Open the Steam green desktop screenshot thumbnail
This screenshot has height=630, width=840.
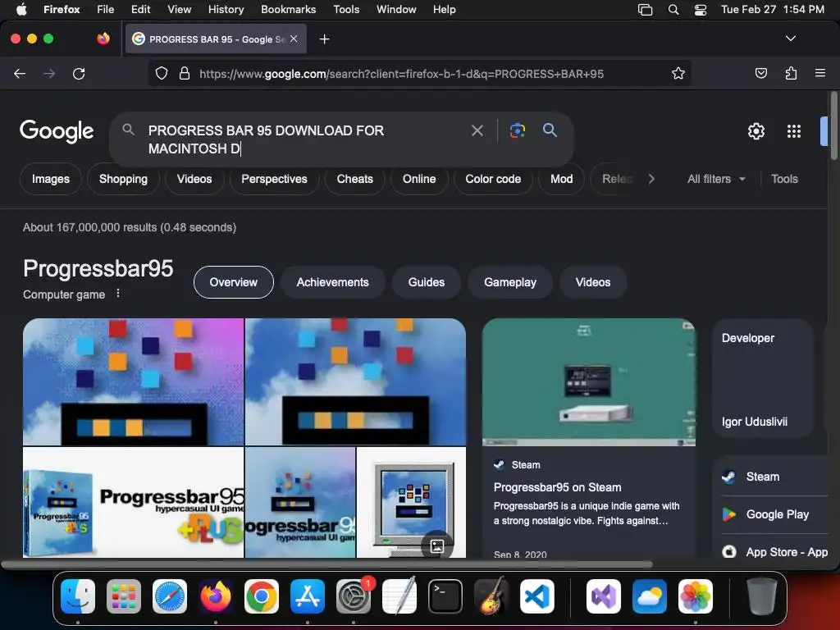589,382
